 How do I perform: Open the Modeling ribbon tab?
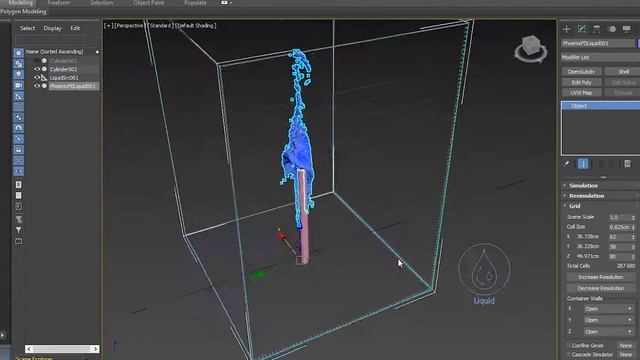[20, 3]
